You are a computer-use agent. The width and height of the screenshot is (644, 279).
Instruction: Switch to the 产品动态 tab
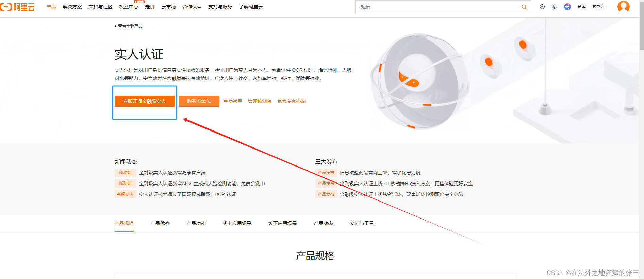click(x=323, y=223)
